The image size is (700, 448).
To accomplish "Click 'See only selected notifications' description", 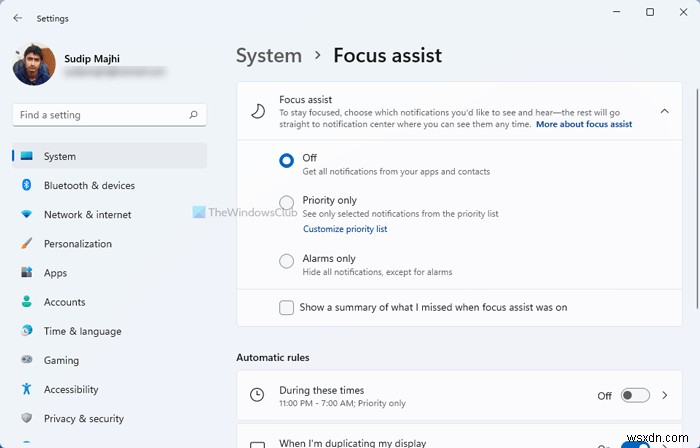I will click(x=400, y=214).
